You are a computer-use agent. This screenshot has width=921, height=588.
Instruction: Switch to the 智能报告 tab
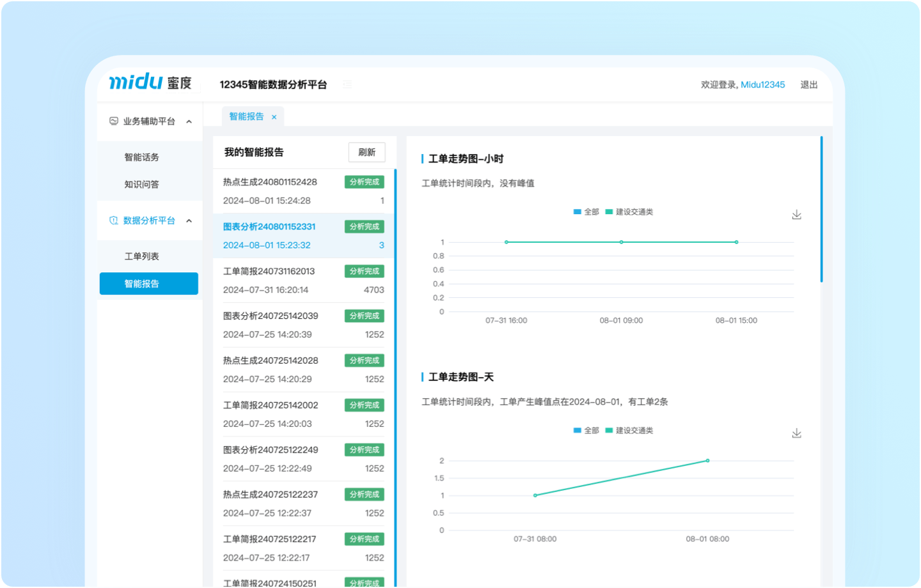[x=246, y=116]
